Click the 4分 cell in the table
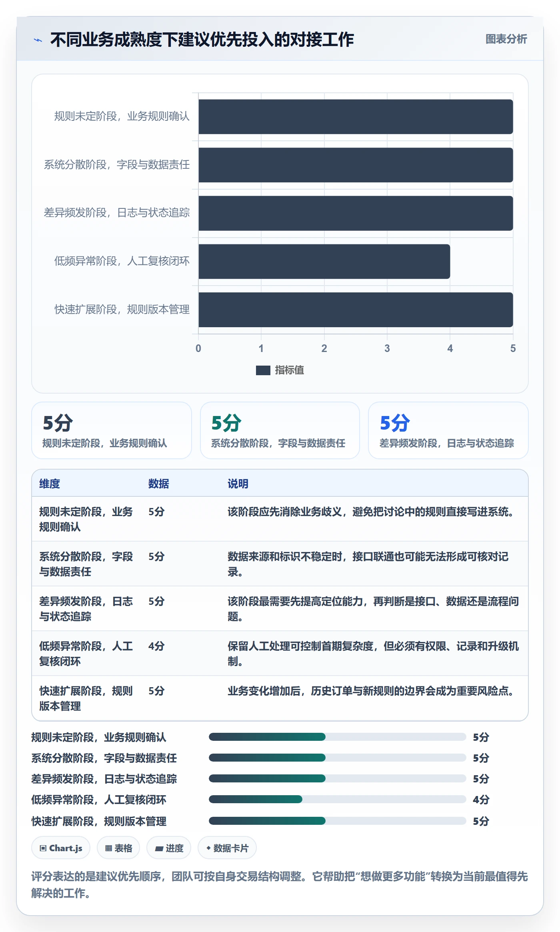 156,646
